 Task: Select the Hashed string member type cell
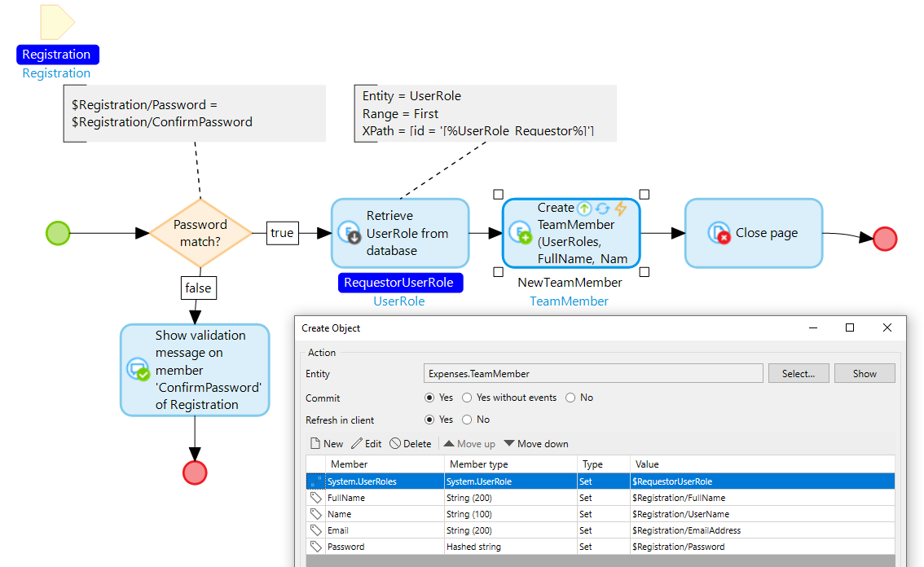(510, 547)
